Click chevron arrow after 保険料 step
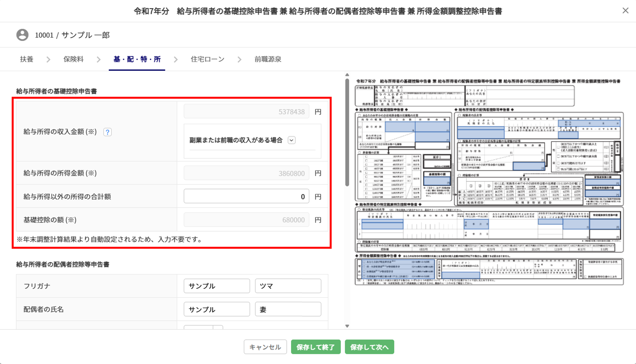 (98, 59)
